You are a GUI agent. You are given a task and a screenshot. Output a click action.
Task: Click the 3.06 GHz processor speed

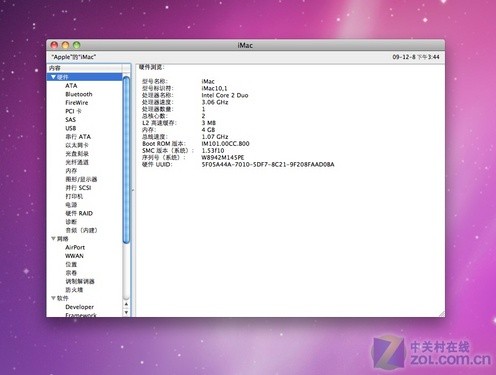coord(215,102)
